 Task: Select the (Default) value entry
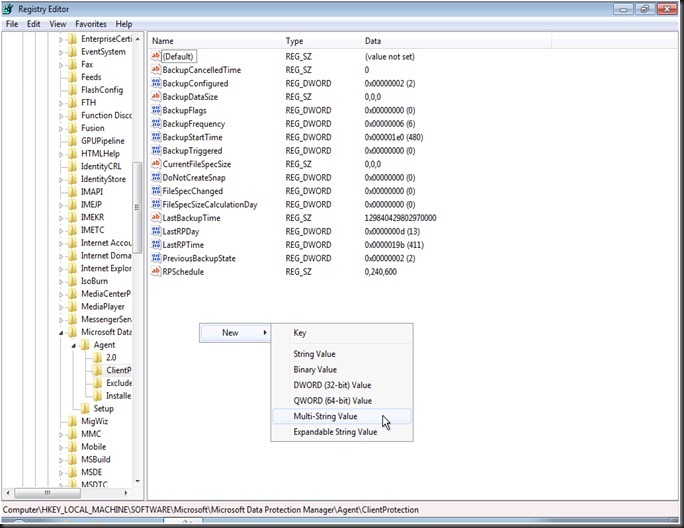coord(178,57)
